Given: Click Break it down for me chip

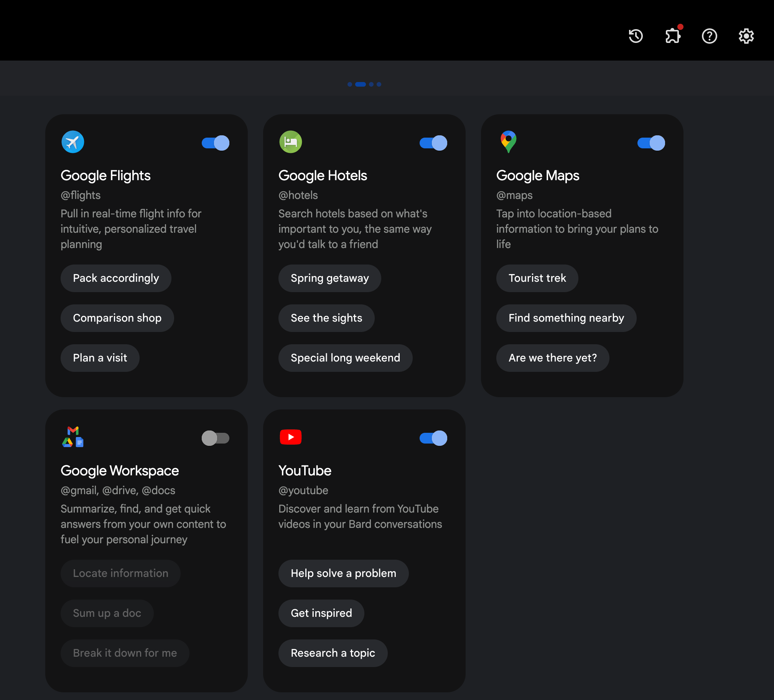Looking at the screenshot, I should pyautogui.click(x=125, y=653).
